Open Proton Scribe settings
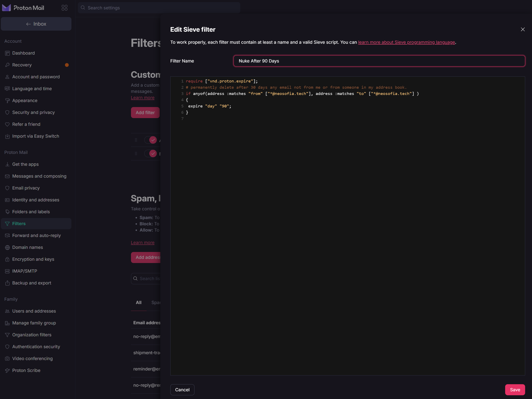The height and width of the screenshot is (399, 532). (36, 370)
